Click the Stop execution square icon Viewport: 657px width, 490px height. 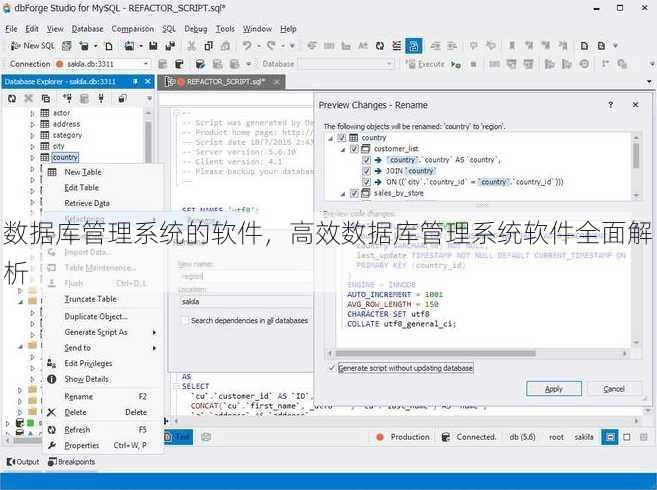pyautogui.click(x=473, y=64)
